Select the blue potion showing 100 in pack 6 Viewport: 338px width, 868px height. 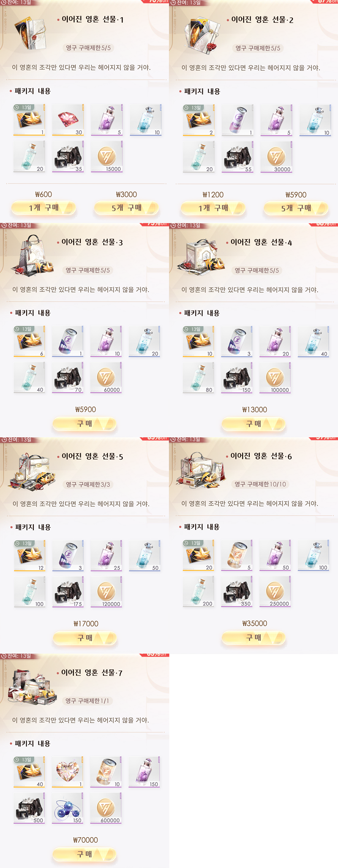click(314, 555)
